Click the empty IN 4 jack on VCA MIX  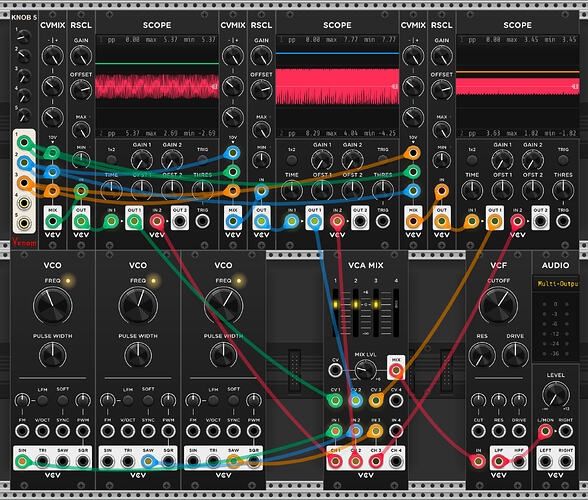coord(396,431)
